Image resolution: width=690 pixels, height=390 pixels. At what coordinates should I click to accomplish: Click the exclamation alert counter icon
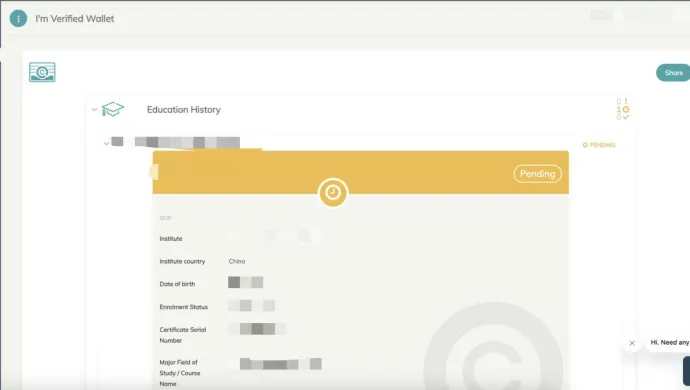626,101
